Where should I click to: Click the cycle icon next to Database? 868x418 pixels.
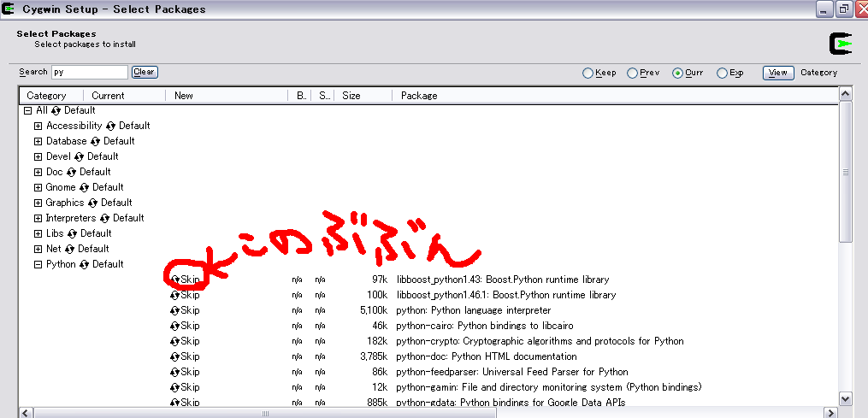coord(95,142)
